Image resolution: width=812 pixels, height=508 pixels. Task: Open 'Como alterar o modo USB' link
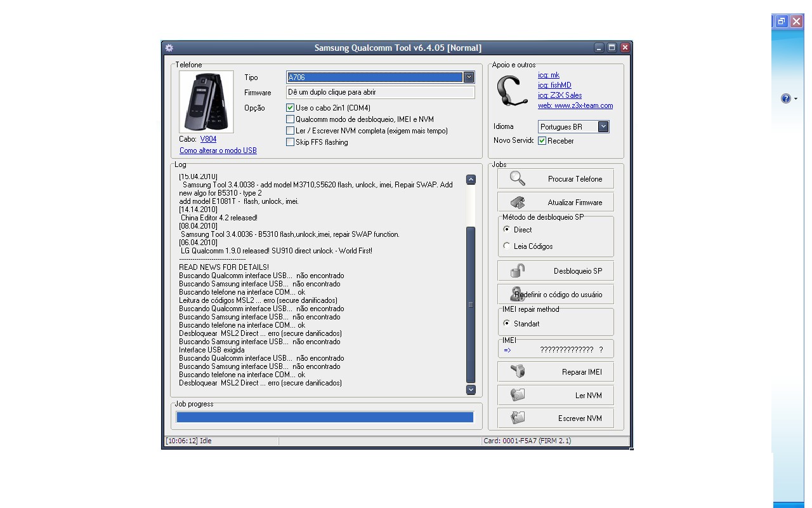(x=218, y=150)
